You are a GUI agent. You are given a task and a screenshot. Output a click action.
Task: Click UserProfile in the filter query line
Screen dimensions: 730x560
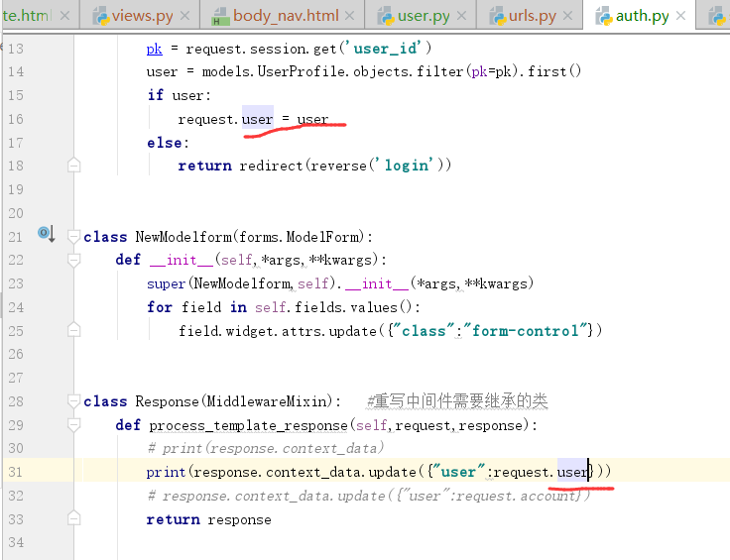[302, 71]
